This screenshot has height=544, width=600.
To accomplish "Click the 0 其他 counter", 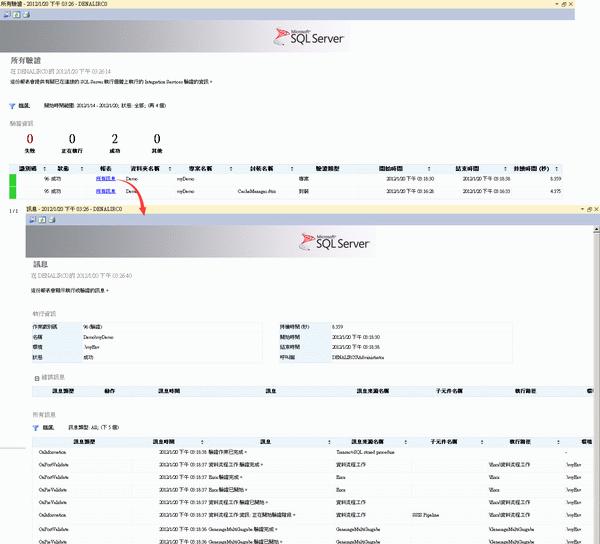I will [157, 138].
